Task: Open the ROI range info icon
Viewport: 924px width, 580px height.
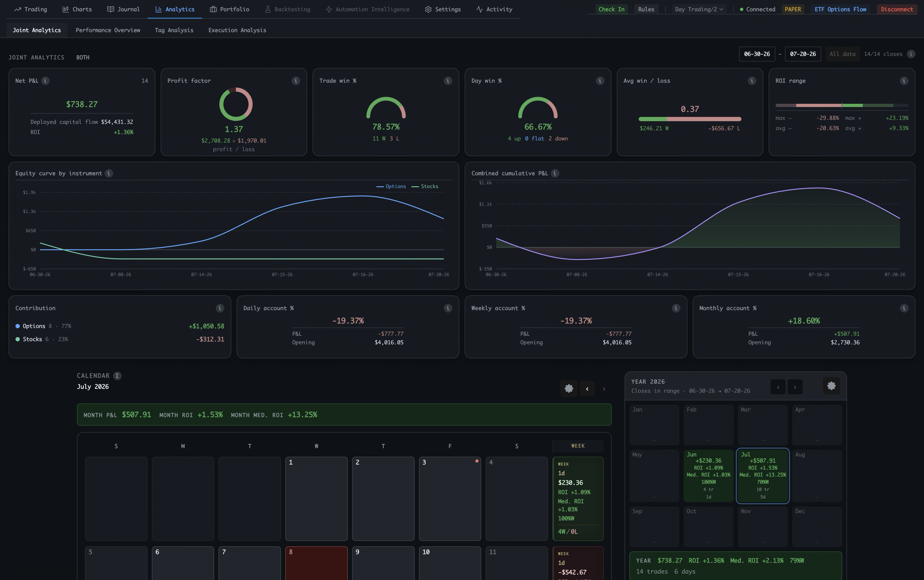Action: 904,81
